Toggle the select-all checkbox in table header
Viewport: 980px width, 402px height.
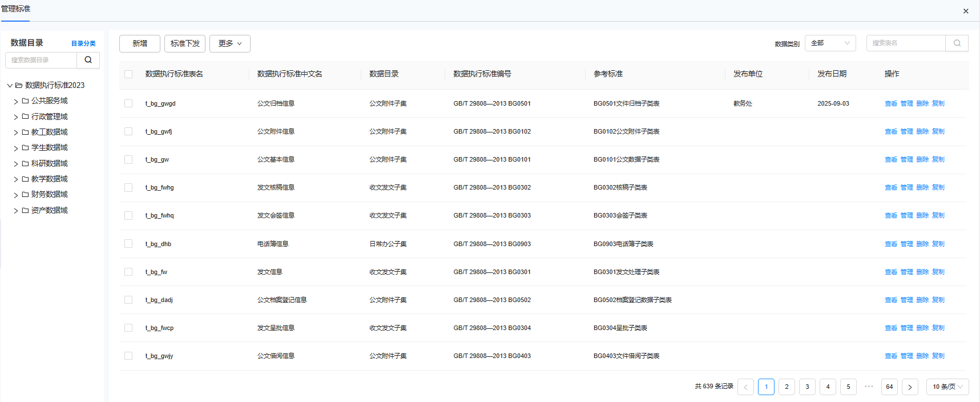pos(128,74)
